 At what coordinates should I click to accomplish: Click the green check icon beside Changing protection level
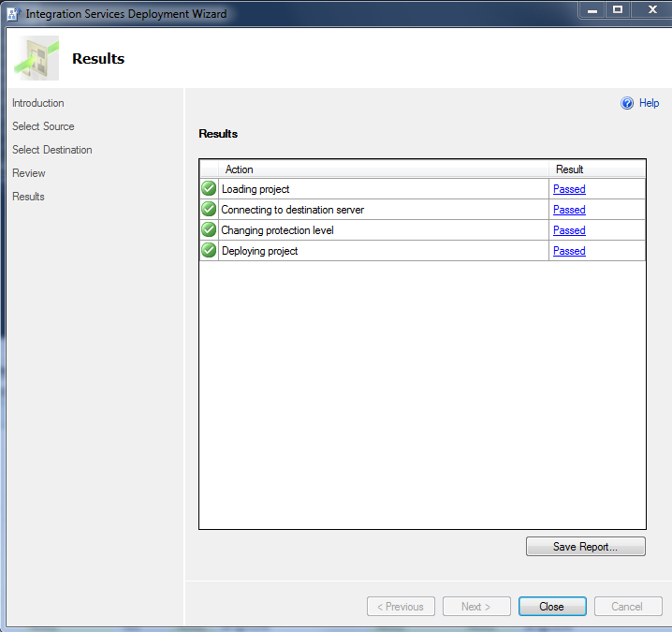tap(209, 229)
